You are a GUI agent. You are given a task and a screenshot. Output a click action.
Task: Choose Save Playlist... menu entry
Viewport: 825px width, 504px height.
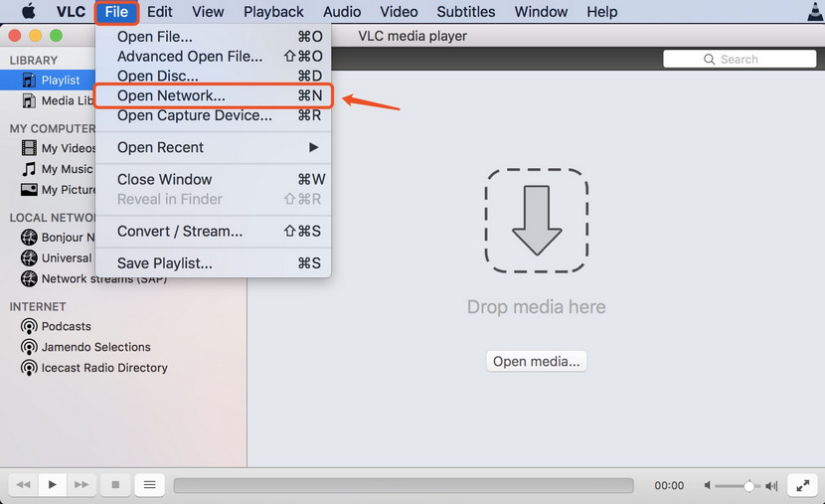(x=213, y=263)
